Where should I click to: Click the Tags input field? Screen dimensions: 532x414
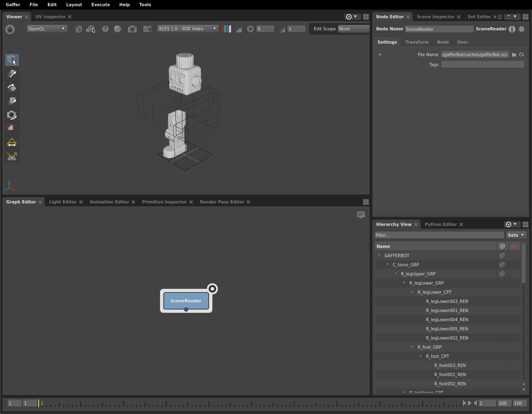(483, 64)
